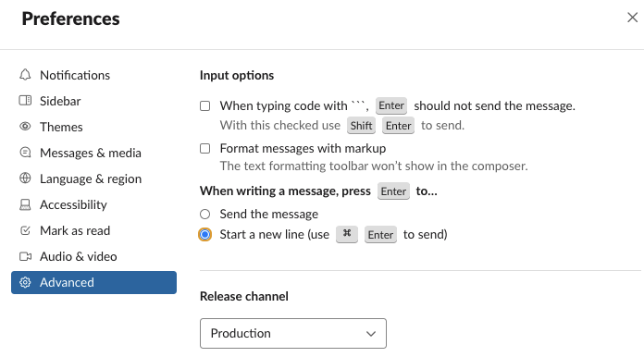Click the command key symbol label
The image size is (644, 357).
point(347,234)
